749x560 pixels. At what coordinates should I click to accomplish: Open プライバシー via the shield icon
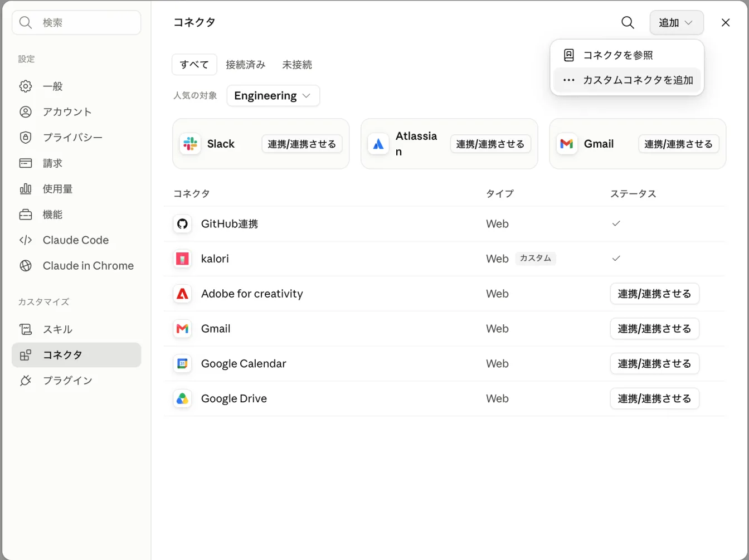pyautogui.click(x=26, y=138)
